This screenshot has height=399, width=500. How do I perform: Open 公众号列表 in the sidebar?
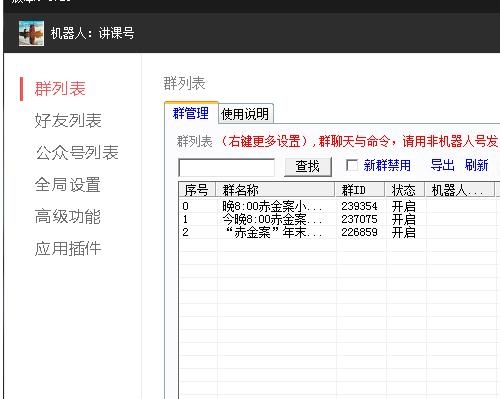click(77, 153)
